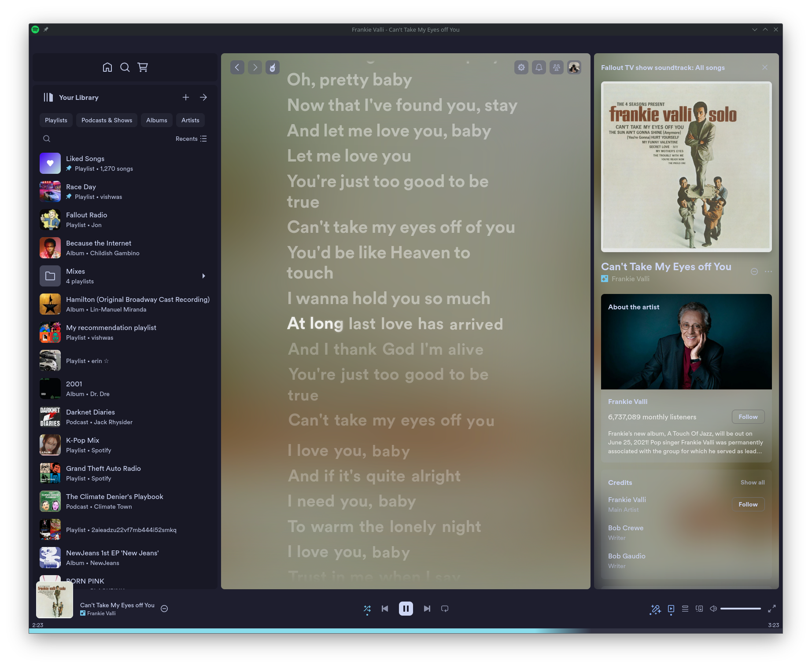Open Frankie Valli artist link under title
Image resolution: width=812 pixels, height=668 pixels.
point(630,279)
